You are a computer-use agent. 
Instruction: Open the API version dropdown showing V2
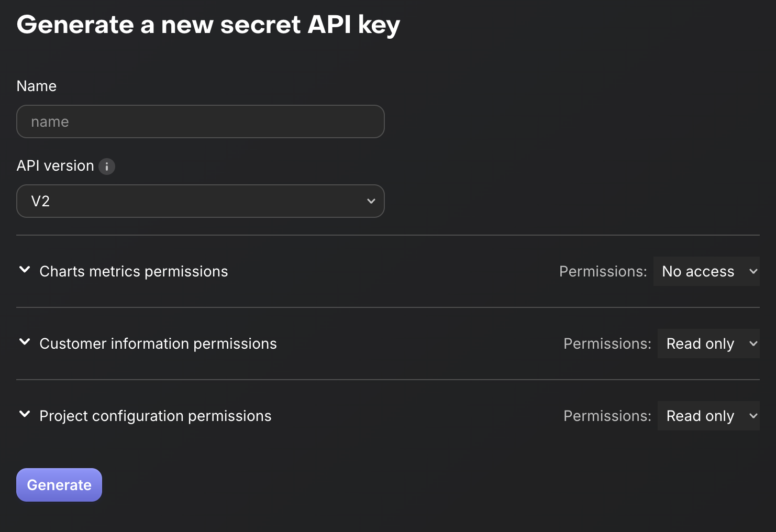coord(201,201)
